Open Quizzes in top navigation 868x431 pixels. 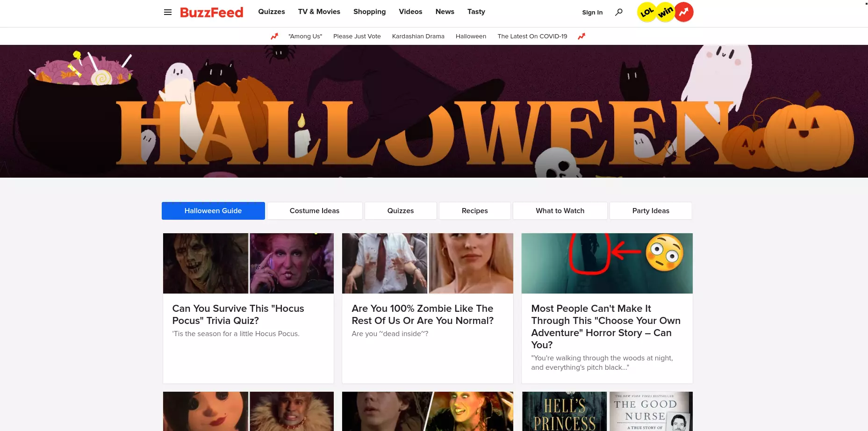coord(272,12)
